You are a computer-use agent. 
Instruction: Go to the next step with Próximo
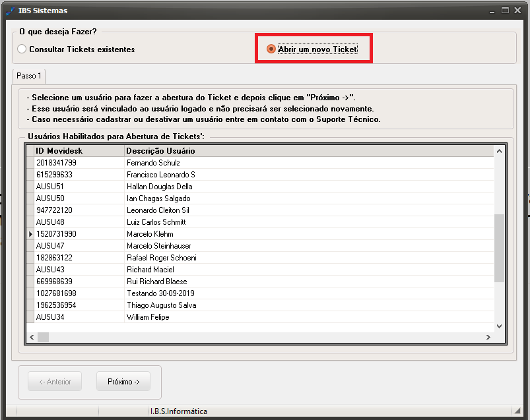(123, 382)
